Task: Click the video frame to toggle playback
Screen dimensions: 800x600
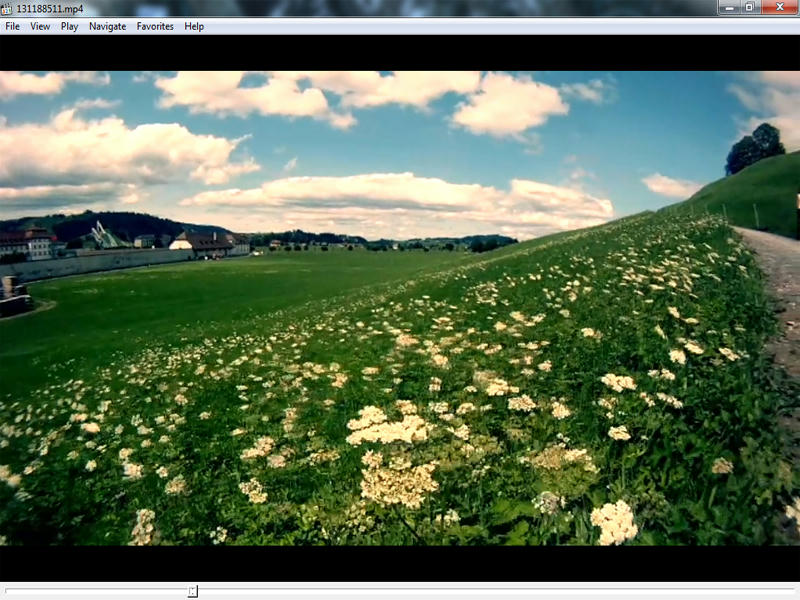Action: [400, 308]
